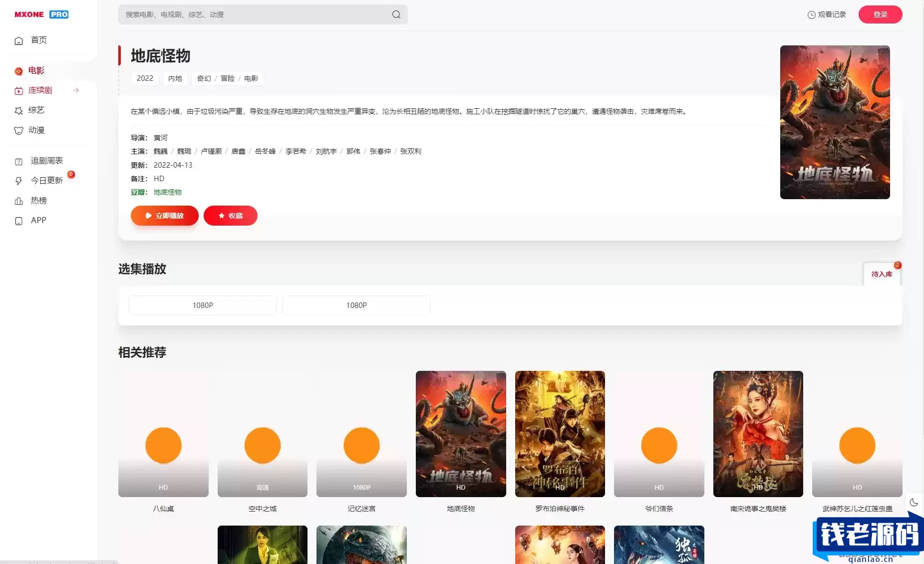The height and width of the screenshot is (564, 924).
Task: Click the 内地 region tag
Action: (175, 78)
